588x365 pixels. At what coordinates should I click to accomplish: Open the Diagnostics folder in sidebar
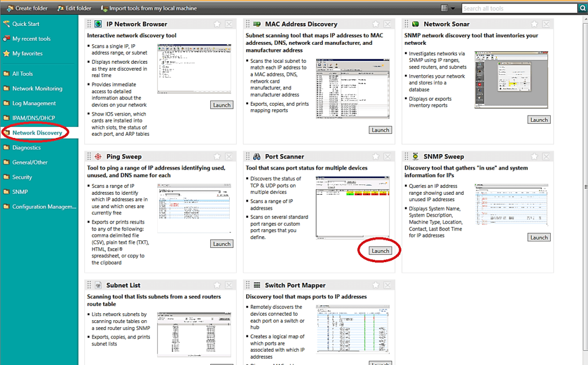coord(26,148)
